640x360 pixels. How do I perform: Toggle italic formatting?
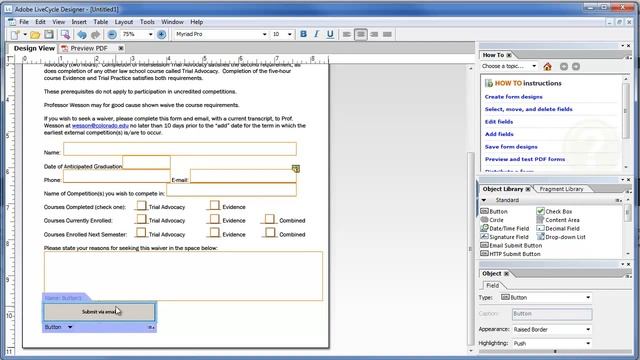click(317, 34)
